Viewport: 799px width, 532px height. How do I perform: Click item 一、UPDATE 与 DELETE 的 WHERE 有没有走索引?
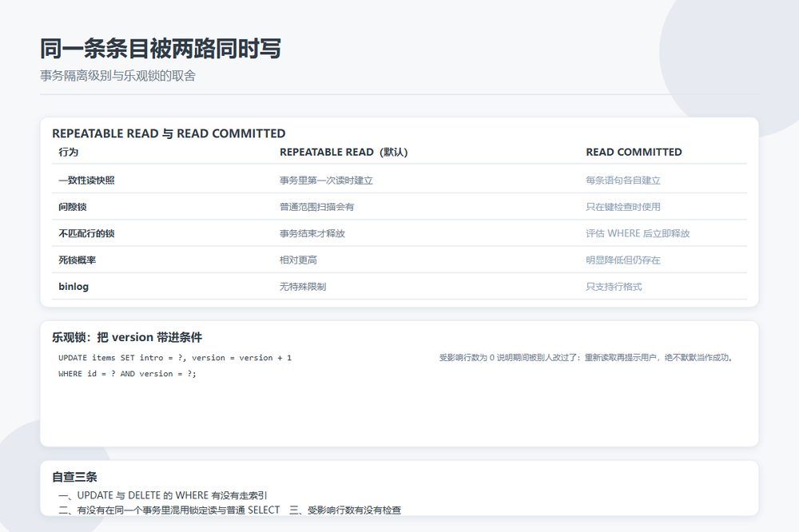click(162, 495)
